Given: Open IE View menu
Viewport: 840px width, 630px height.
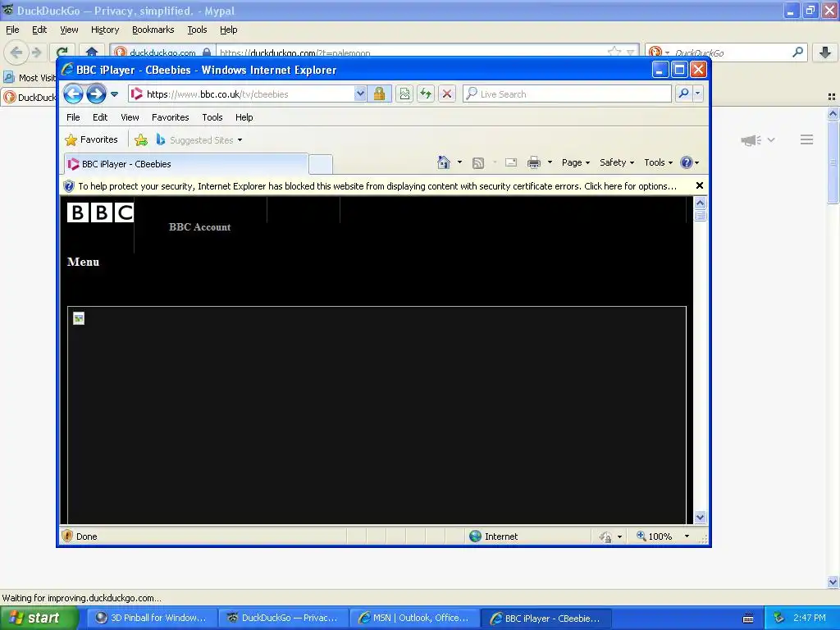Looking at the screenshot, I should click(130, 117).
